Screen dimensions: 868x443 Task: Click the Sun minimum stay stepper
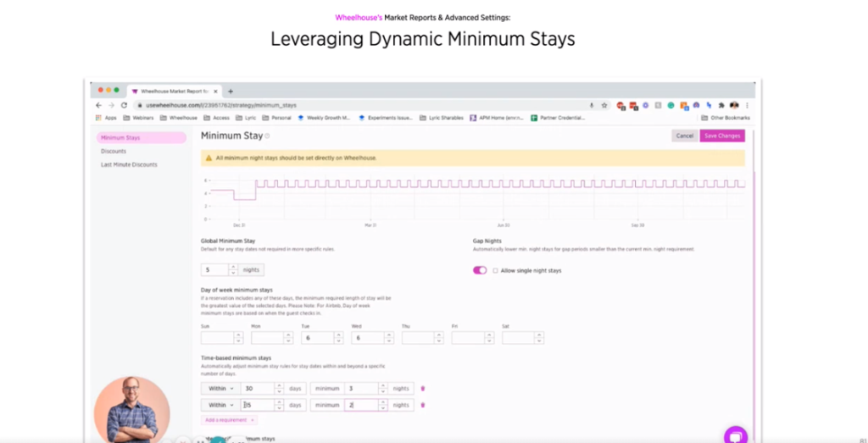238,338
